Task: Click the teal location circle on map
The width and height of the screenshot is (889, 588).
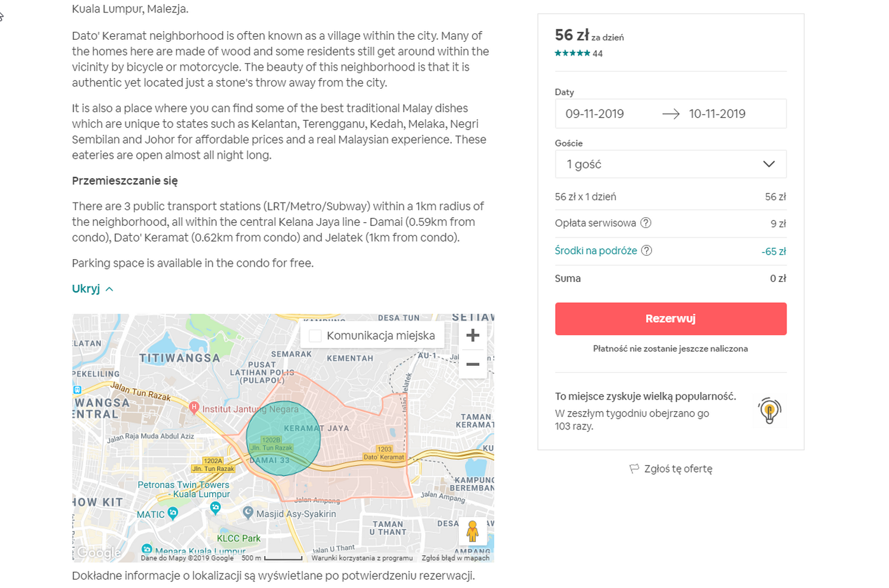Action: click(283, 438)
